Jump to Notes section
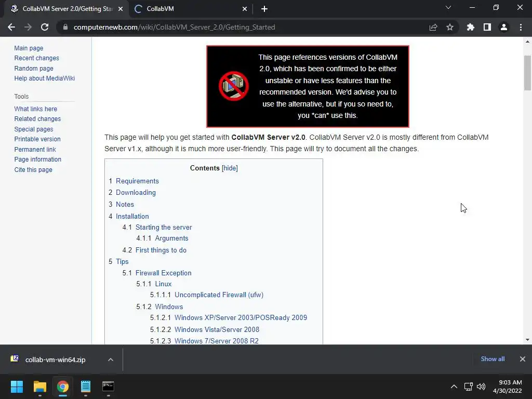The width and height of the screenshot is (532, 399). [x=125, y=204]
